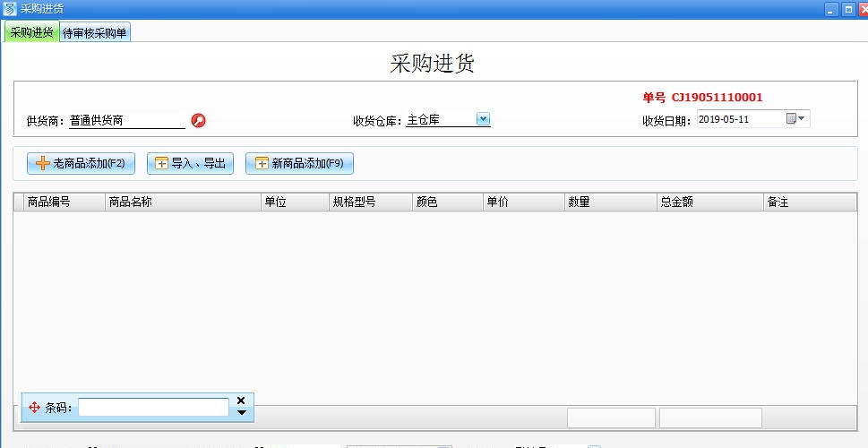
Task: Click the red supplier search icon
Action: coord(198,120)
